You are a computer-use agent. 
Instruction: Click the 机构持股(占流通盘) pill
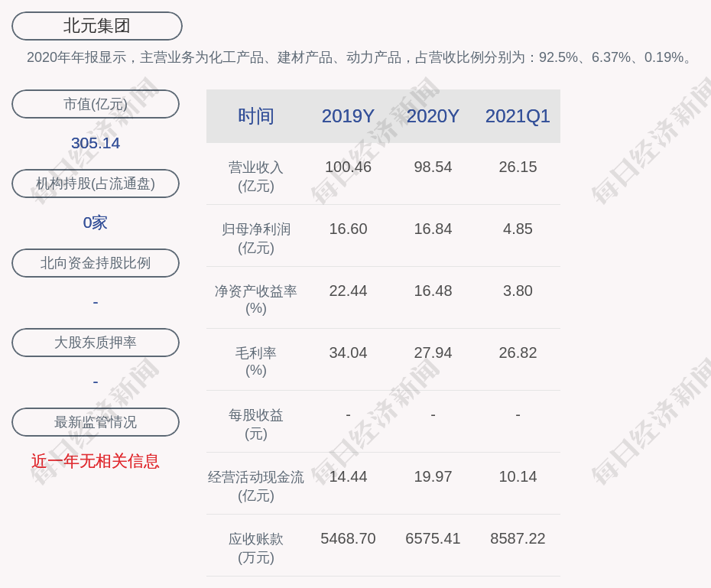pos(96,184)
